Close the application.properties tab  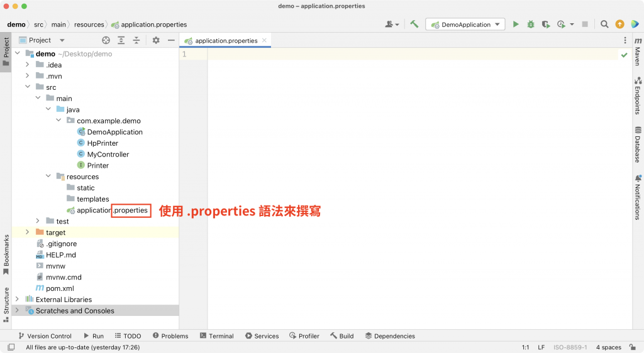point(265,40)
